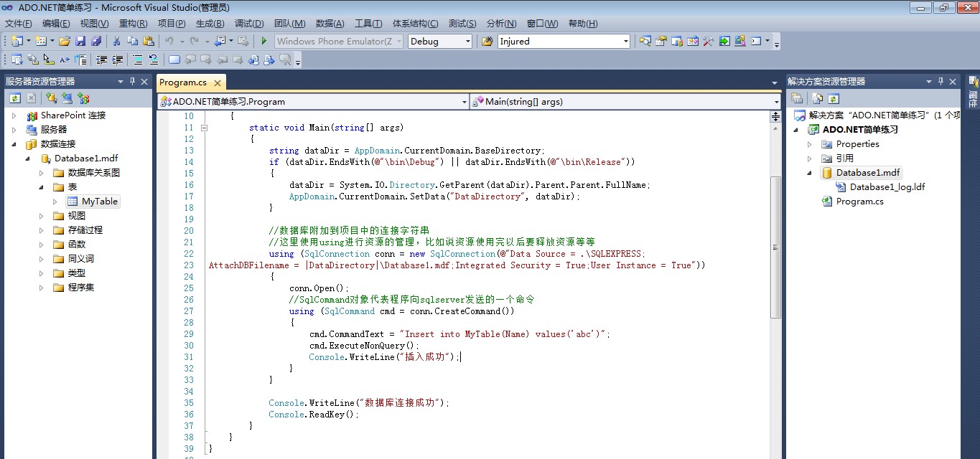Image resolution: width=980 pixels, height=459 pixels.
Task: Start debugging with the green play arrow
Action: click(x=264, y=42)
